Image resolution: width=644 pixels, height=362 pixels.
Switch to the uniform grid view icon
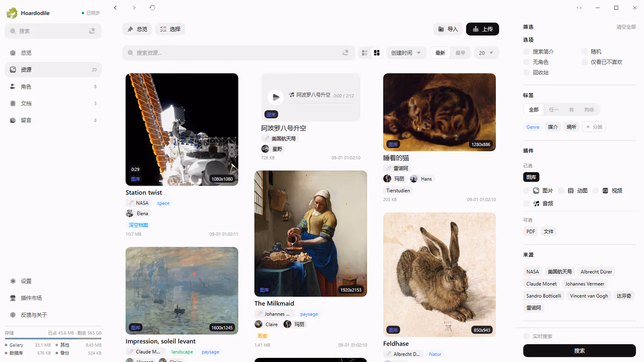tap(365, 53)
